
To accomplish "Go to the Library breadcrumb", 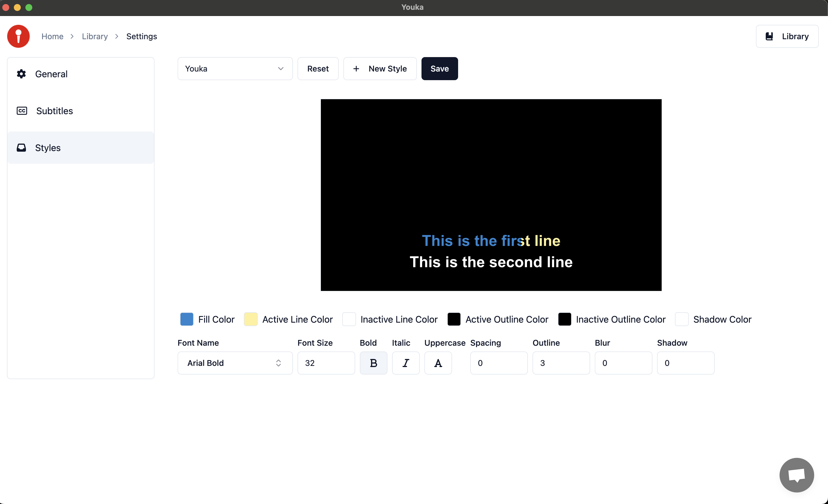I will coord(95,36).
